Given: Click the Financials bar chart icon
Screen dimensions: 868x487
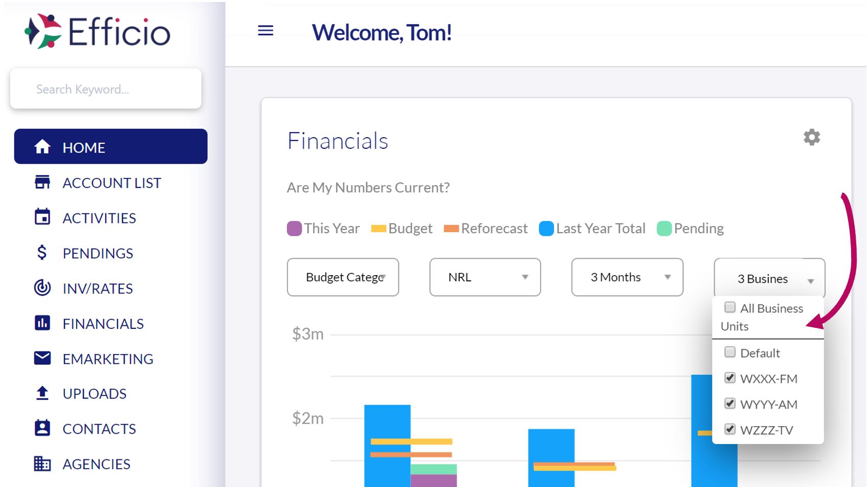Looking at the screenshot, I should tap(42, 323).
